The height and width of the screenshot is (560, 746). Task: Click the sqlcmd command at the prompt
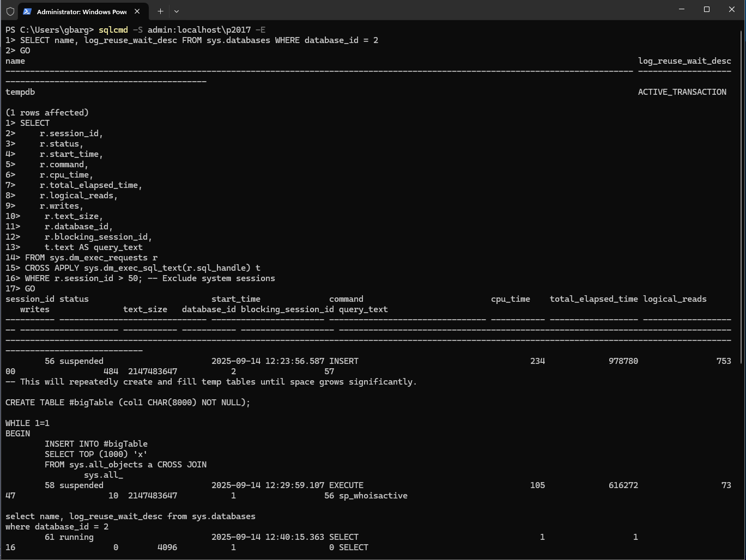113,30
